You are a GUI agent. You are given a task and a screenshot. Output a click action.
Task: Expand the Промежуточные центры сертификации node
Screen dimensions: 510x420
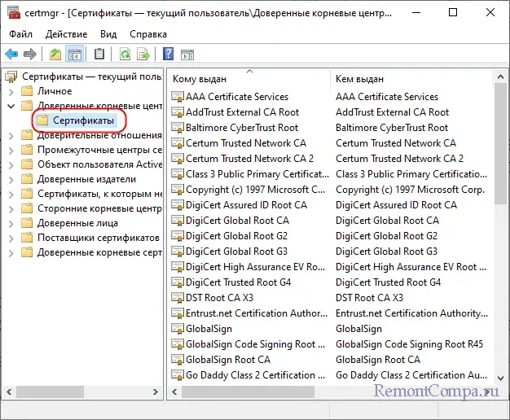(x=11, y=150)
